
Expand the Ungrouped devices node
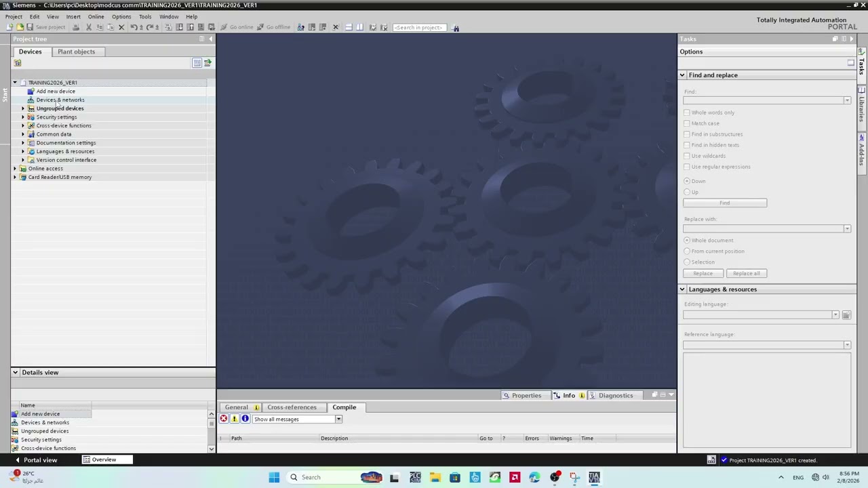click(x=23, y=108)
